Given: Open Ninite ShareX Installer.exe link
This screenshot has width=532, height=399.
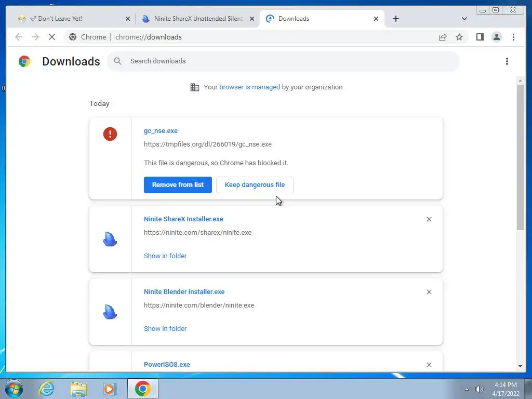Looking at the screenshot, I should [183, 219].
